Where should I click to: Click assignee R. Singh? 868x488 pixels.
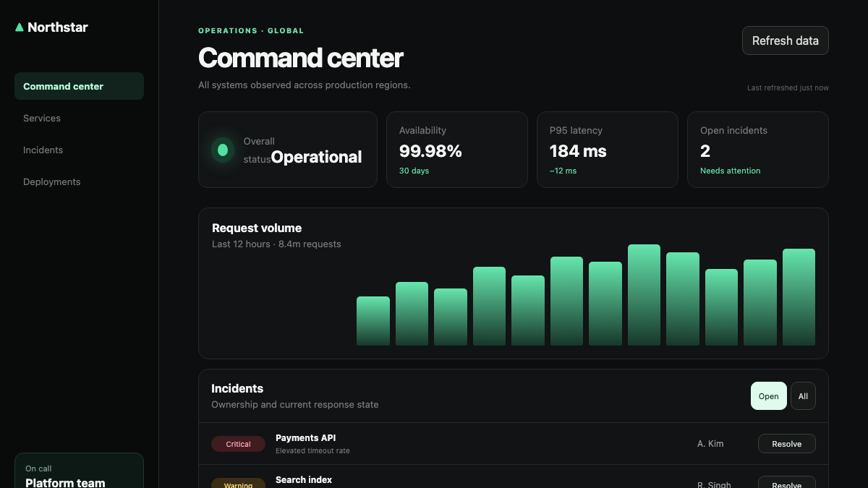[x=714, y=484]
